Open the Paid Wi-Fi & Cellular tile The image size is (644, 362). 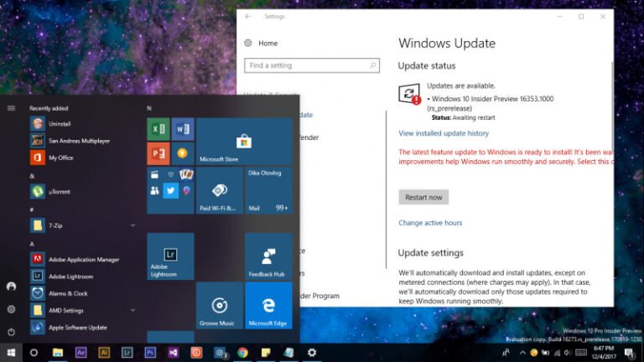220,190
